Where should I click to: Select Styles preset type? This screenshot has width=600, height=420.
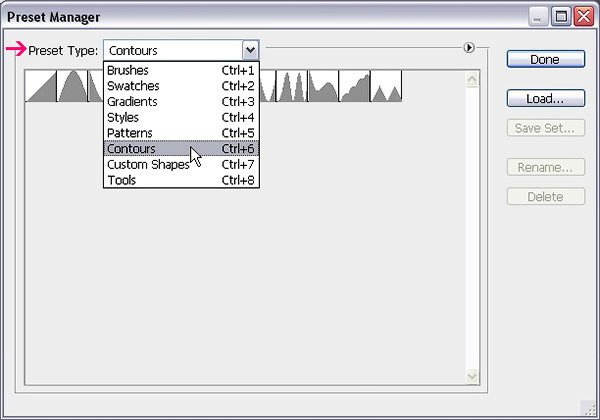pos(181,117)
